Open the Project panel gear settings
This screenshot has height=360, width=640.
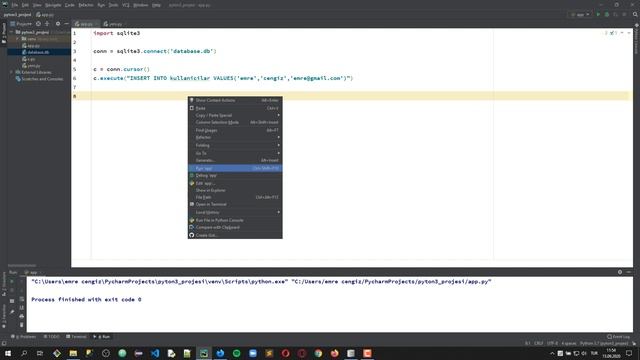point(58,24)
